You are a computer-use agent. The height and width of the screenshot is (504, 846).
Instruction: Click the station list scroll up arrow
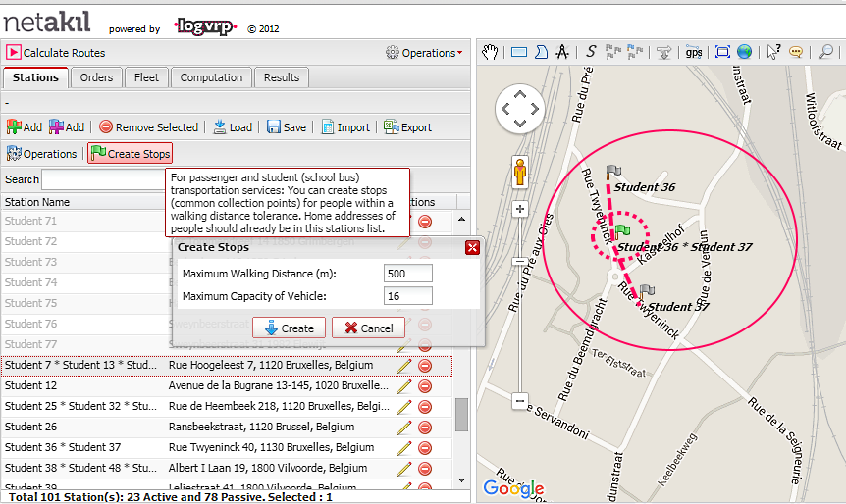461,219
